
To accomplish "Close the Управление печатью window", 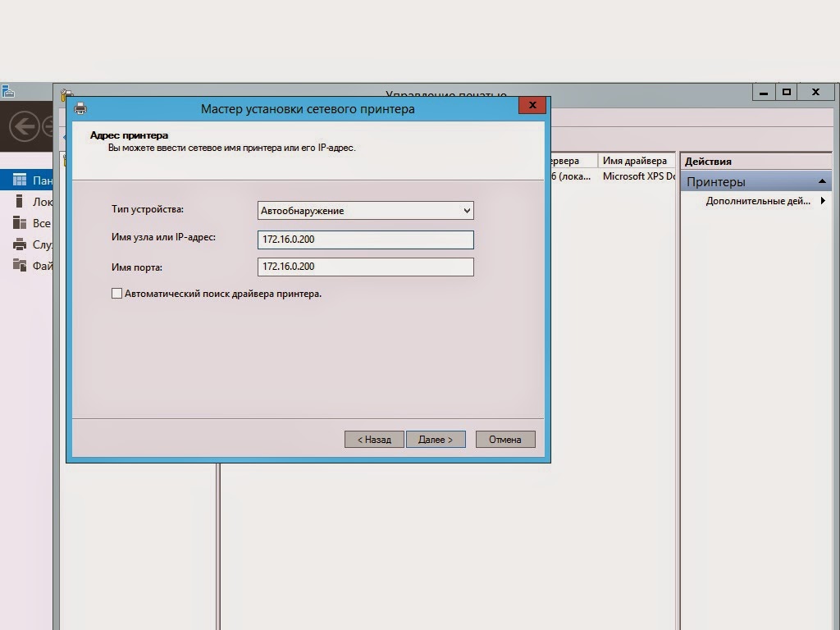I will pos(815,92).
